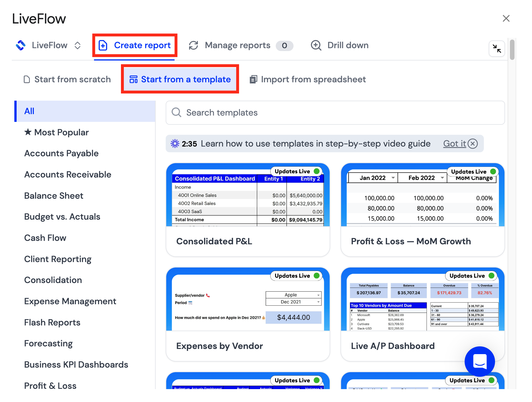Screen dimensions: 532x402
Task: Click the video guide sparkle icon
Action: pos(175,143)
